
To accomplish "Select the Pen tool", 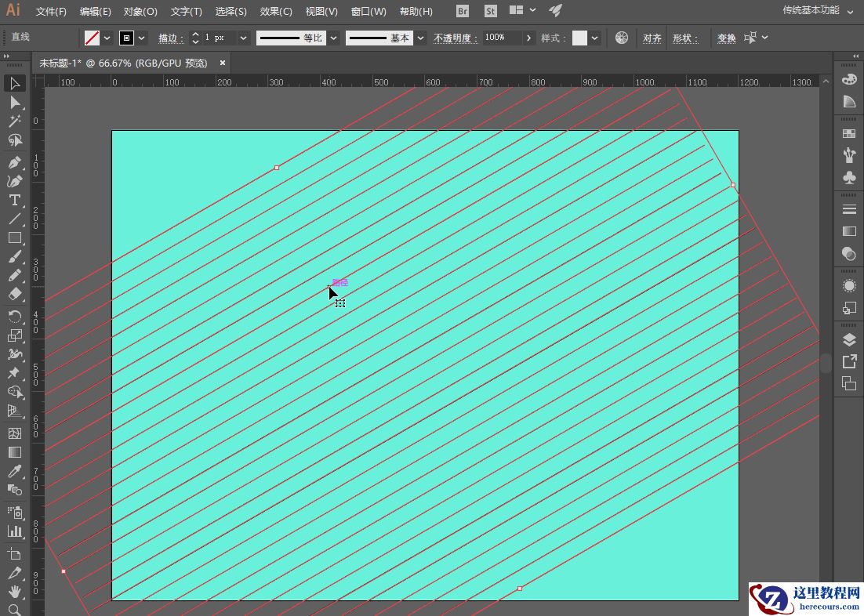I will (x=14, y=161).
